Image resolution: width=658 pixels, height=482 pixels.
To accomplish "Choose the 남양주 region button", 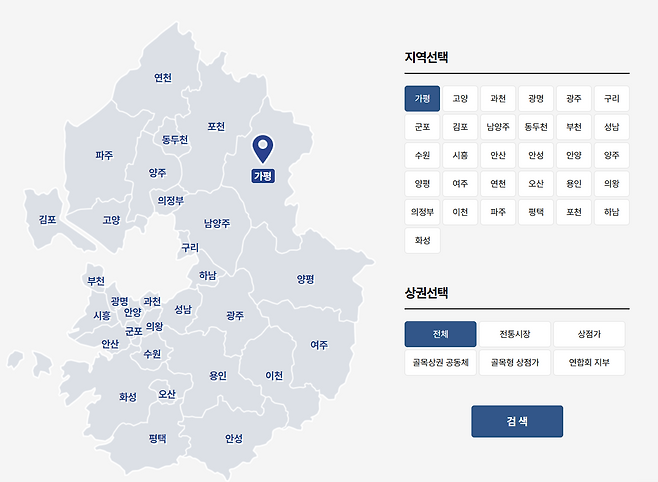I will coord(498,127).
